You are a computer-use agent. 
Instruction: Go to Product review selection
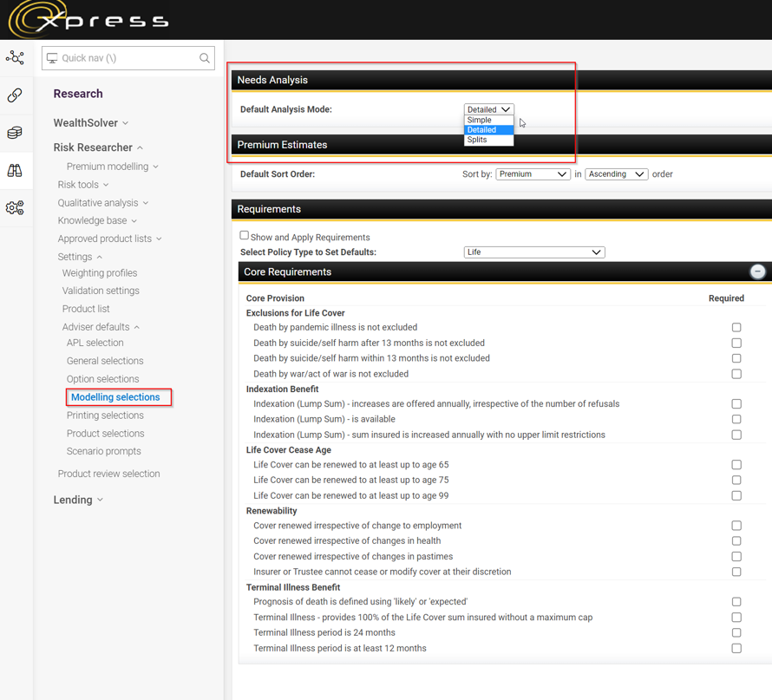pos(108,474)
